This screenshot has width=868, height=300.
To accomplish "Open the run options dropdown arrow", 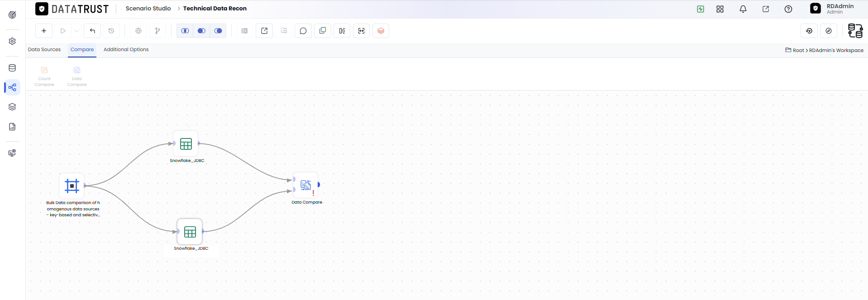I will pos(76,31).
